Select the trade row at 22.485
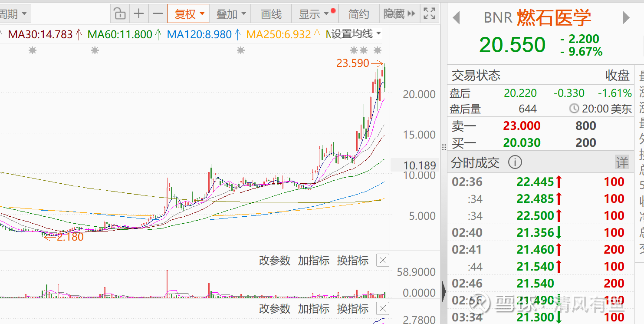Viewport: 644px width, 324px height. [x=540, y=199]
